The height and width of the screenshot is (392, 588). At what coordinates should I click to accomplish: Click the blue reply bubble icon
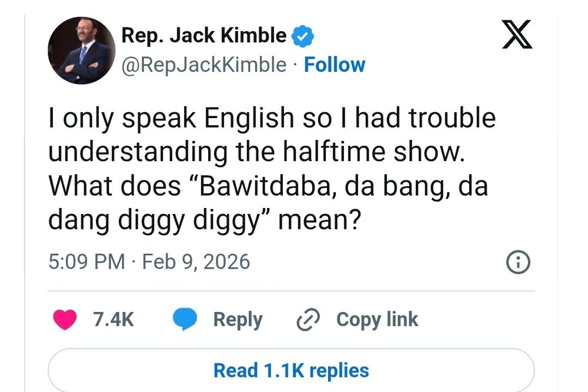click(185, 319)
